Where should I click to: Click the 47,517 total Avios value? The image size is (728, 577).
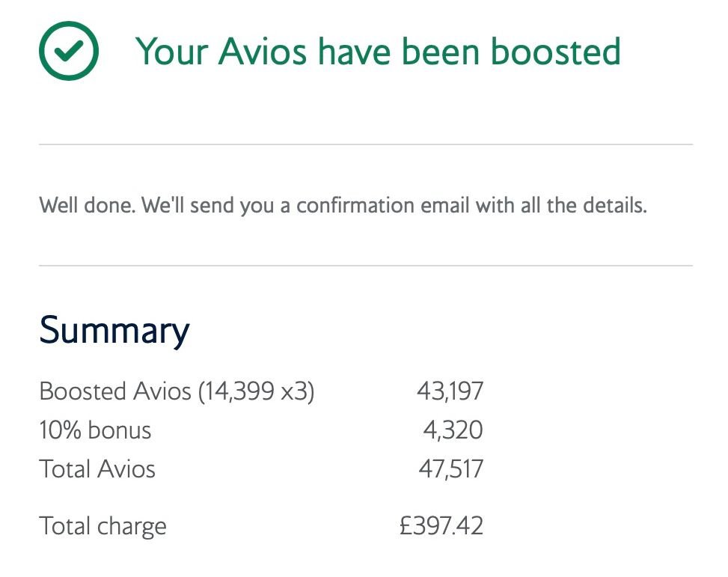[x=450, y=469]
